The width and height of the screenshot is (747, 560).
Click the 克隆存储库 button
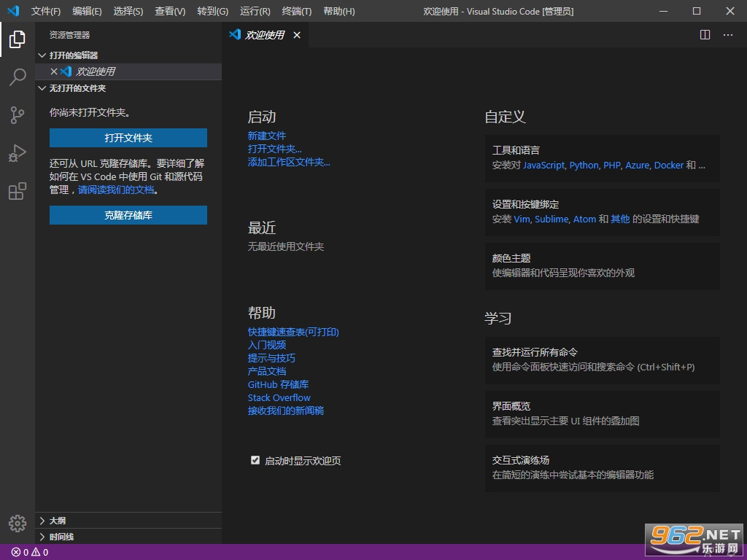[128, 215]
